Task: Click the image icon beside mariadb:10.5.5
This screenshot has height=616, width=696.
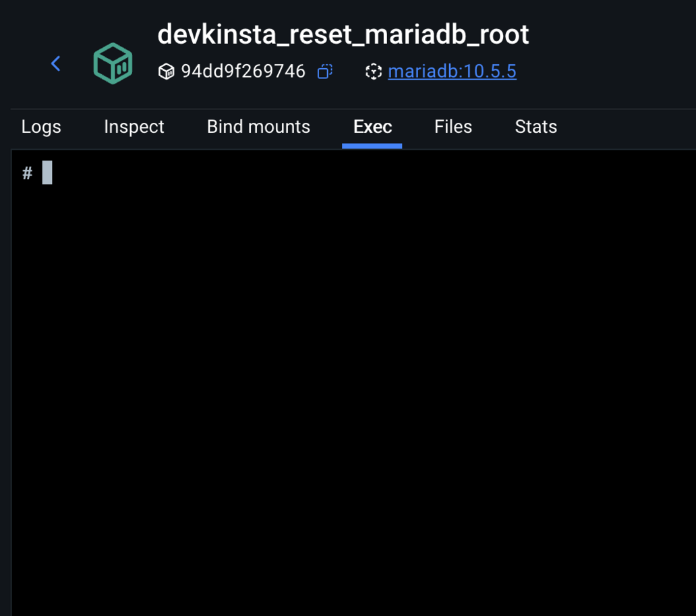Action: tap(374, 72)
